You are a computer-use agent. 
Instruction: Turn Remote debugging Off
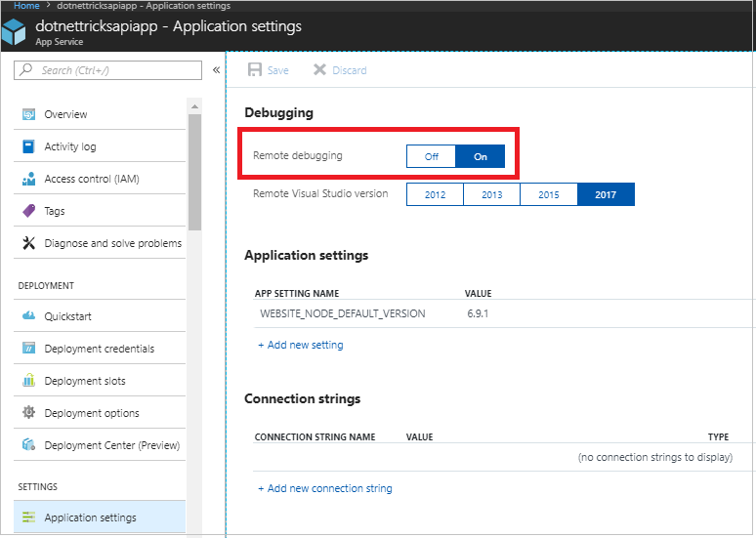[x=431, y=156]
